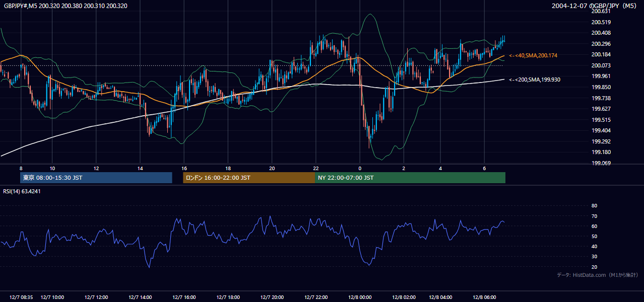Click the 12/7 10:00 time label
Image resolution: width=644 pixels, height=302 pixels.
(x=52, y=297)
